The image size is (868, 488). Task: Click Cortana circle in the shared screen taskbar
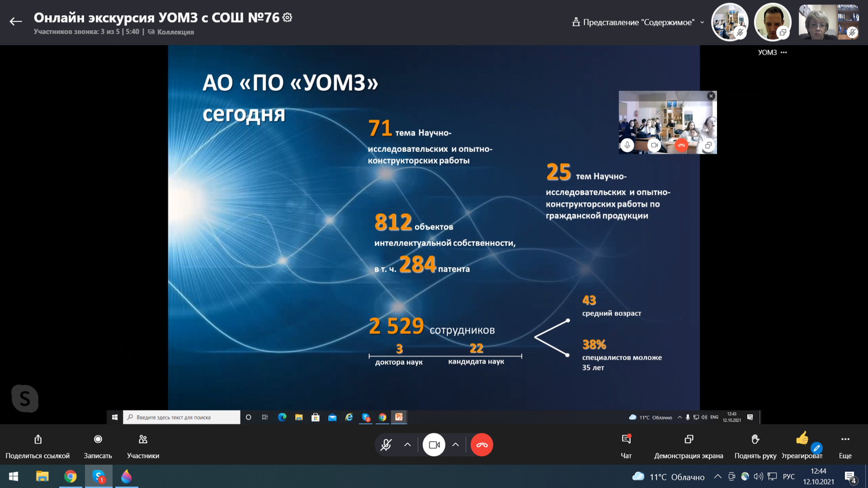click(248, 417)
